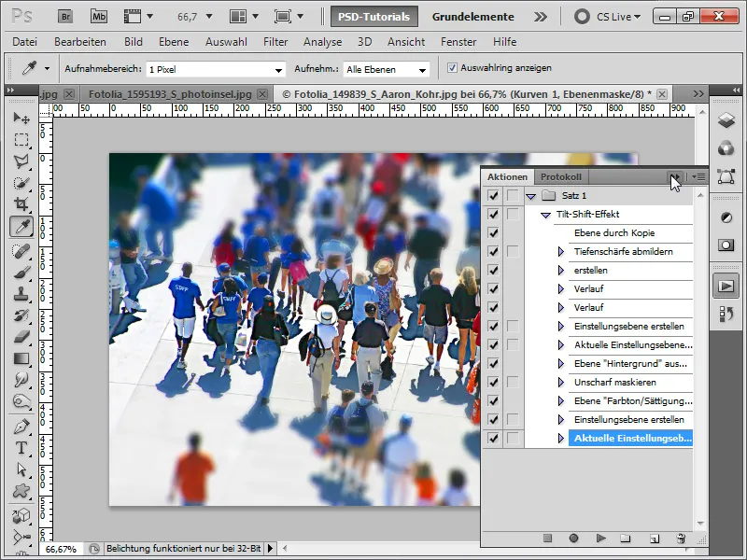Open the Ebene menu
This screenshot has height=560, width=747.
tap(174, 42)
